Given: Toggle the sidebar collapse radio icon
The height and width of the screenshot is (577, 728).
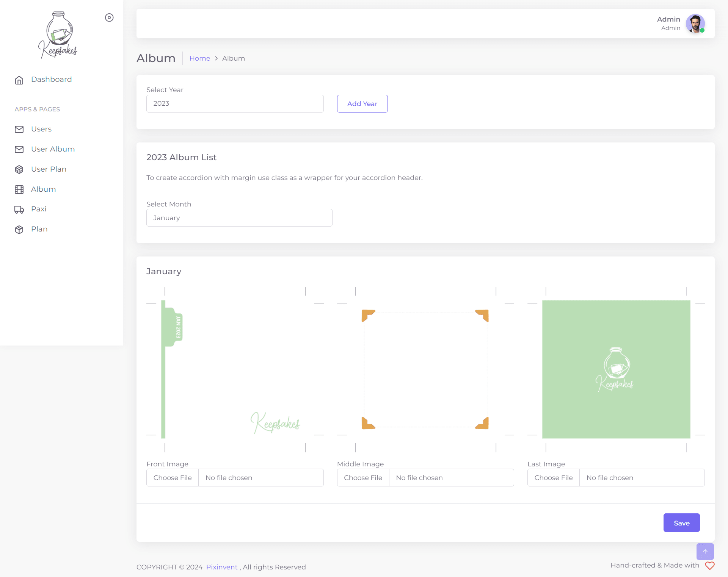Looking at the screenshot, I should click(x=109, y=17).
